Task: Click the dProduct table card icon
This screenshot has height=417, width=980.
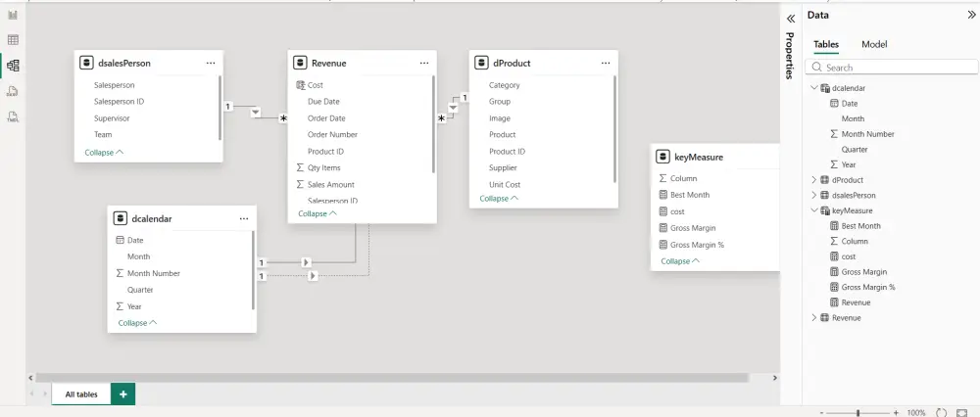Action: (481, 63)
